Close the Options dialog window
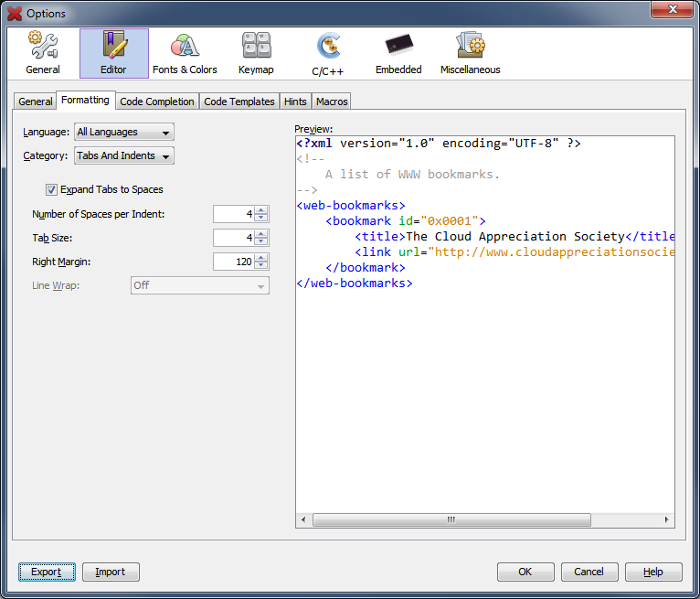The height and width of the screenshot is (599, 700). (673, 9)
